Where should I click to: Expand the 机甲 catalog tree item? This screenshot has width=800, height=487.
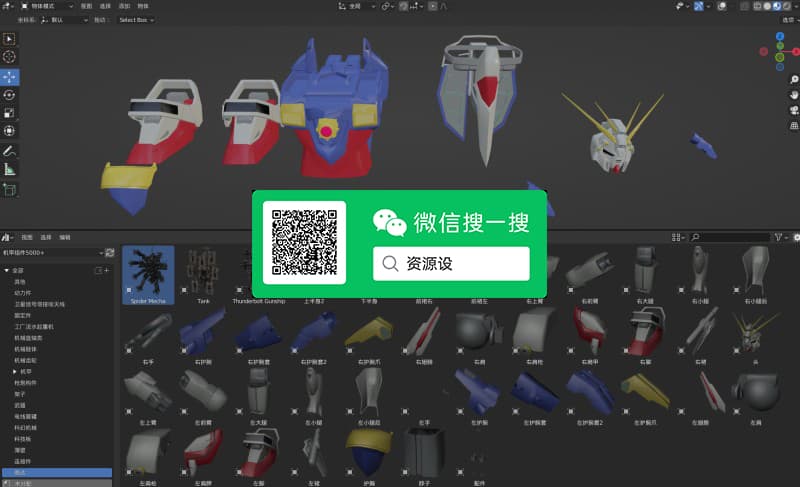tap(15, 372)
